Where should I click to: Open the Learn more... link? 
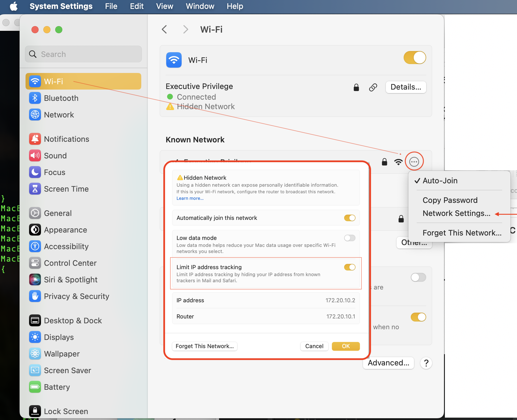point(190,198)
